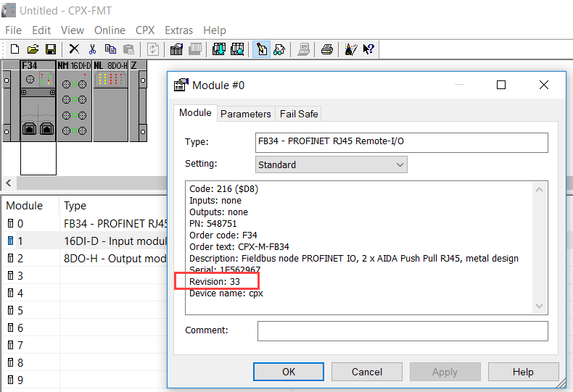Select NL 8DO-H module in rack view
Image resolution: width=573 pixels, height=392 pixels.
click(x=110, y=101)
